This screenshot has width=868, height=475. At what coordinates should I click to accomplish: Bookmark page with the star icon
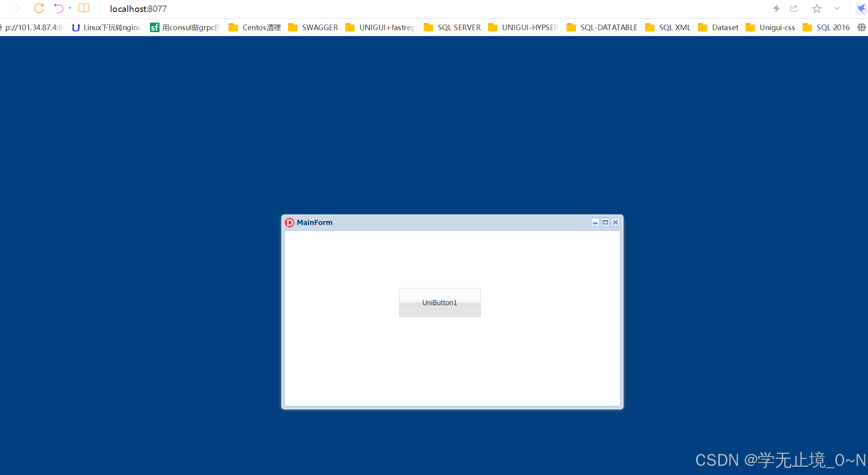tap(816, 8)
